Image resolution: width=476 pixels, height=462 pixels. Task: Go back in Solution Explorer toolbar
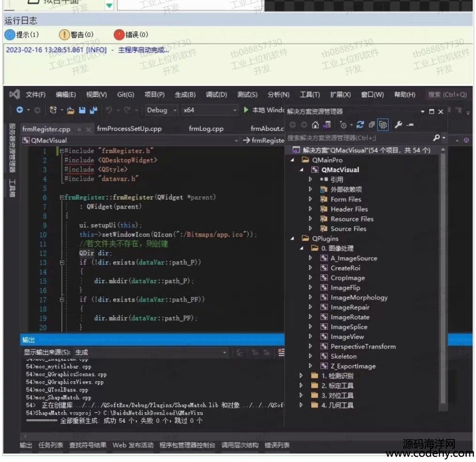coord(293,125)
